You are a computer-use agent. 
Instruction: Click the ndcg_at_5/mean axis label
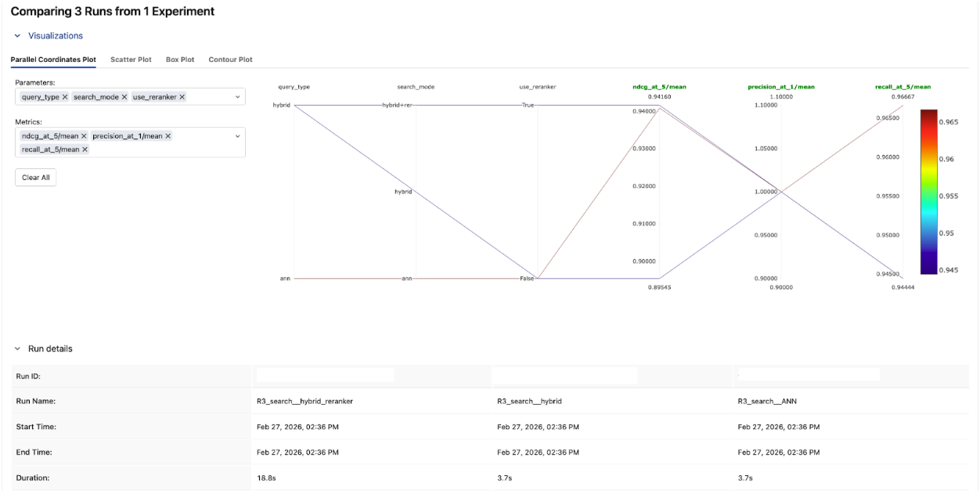(659, 87)
